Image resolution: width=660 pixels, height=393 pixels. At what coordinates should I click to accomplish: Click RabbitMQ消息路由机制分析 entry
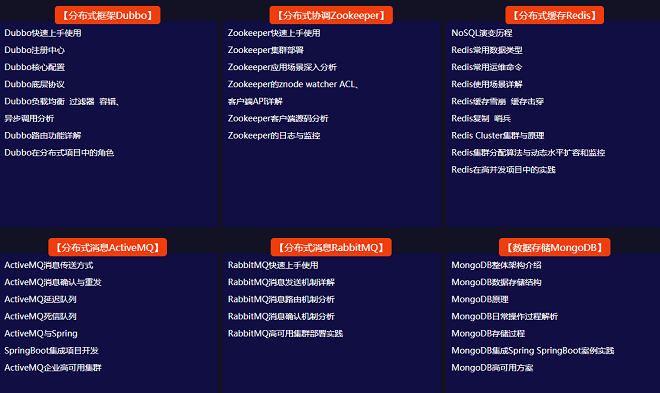tap(281, 299)
